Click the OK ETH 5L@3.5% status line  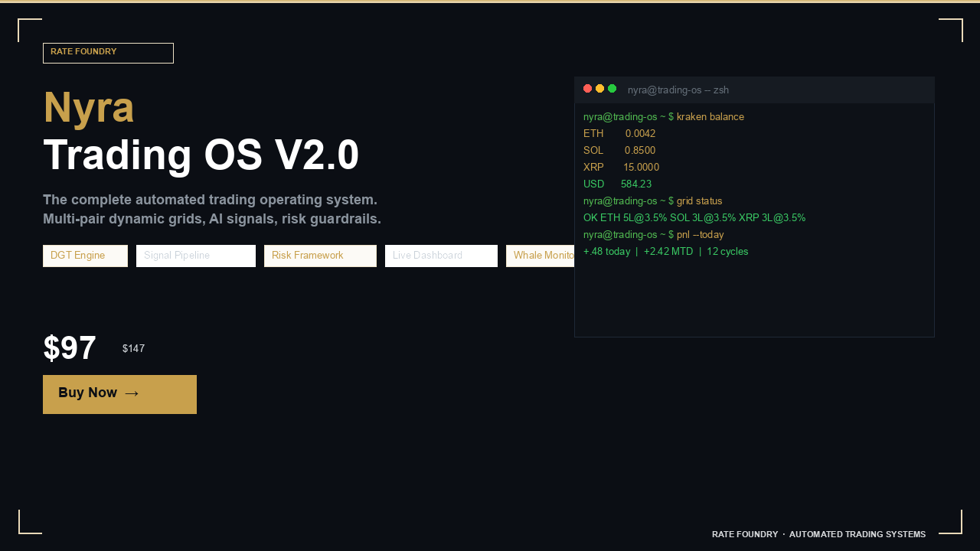pyautogui.click(x=694, y=218)
